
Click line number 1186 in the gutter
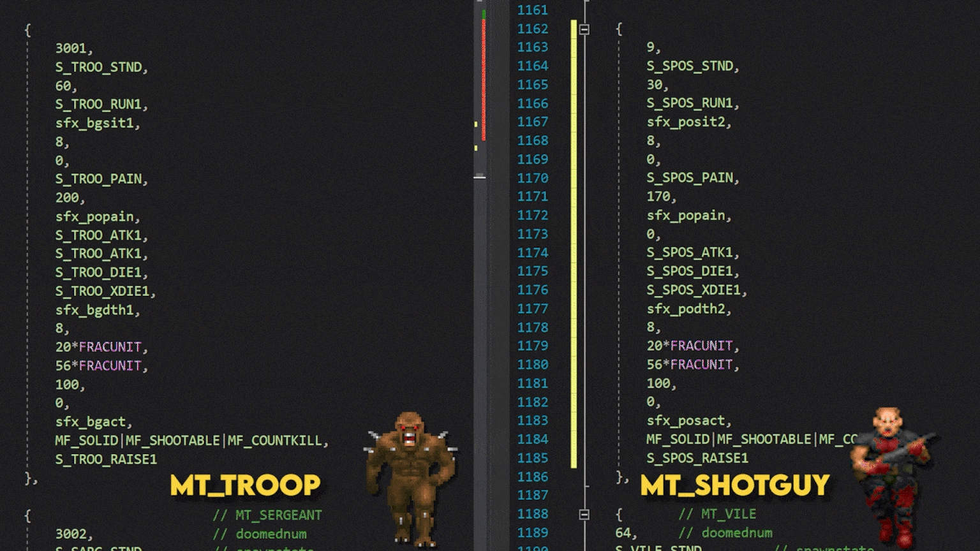pyautogui.click(x=533, y=477)
